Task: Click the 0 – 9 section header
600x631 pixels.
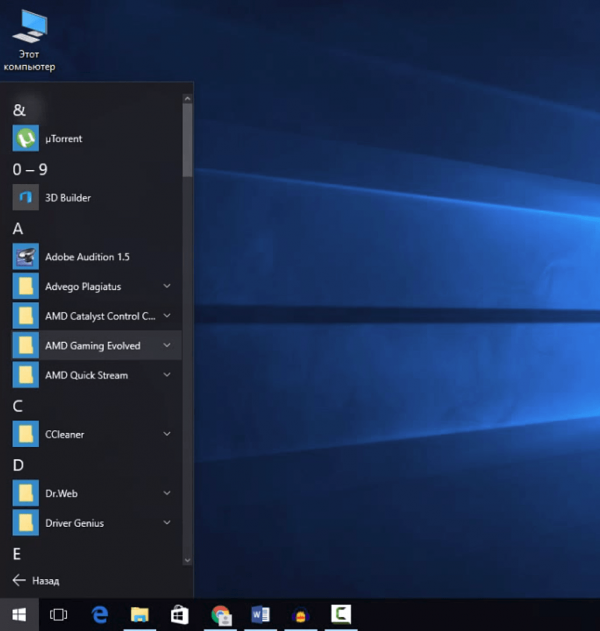Action: click(30, 169)
